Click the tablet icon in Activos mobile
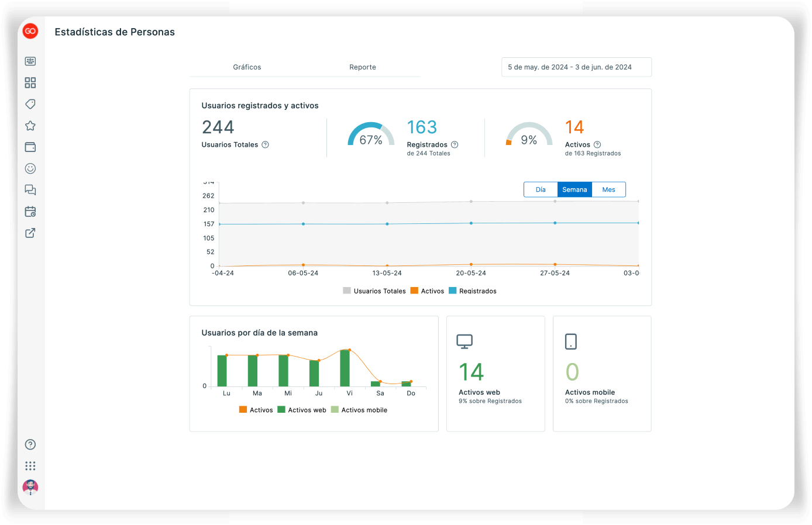 tap(571, 341)
